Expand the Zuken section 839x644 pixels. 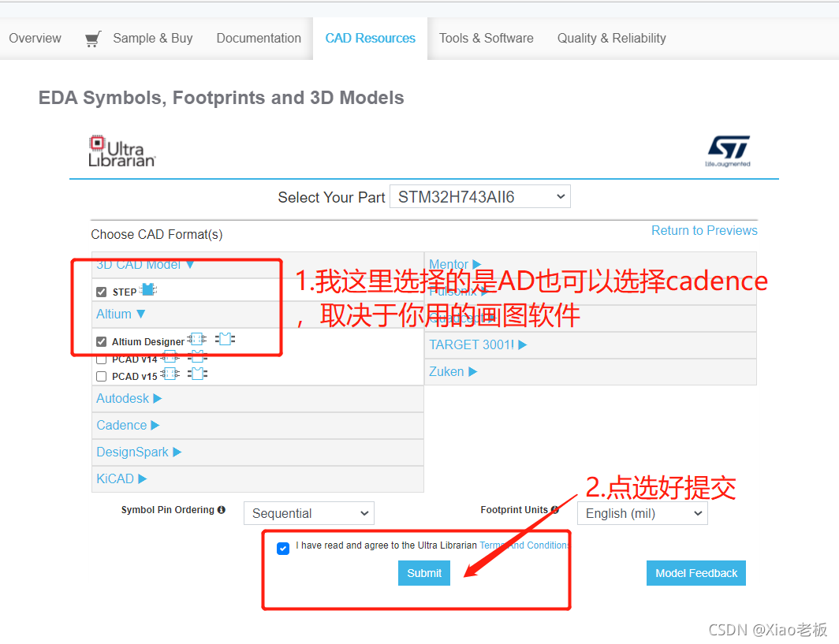point(453,372)
